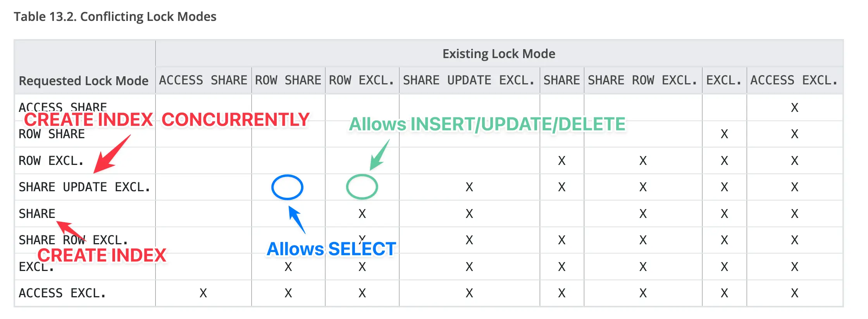Select the green Allows INSERT/UPDATE/DELETE annotation
This screenshot has height=319, width=868.
487,124
